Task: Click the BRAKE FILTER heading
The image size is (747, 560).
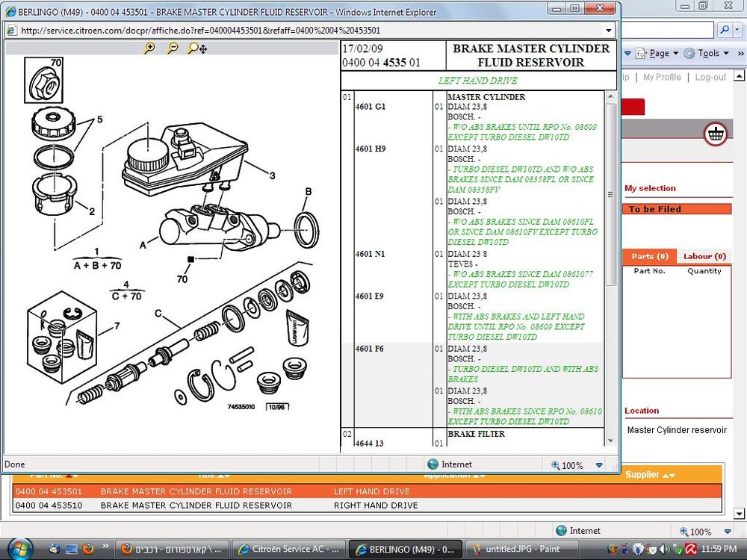Action: tap(476, 434)
